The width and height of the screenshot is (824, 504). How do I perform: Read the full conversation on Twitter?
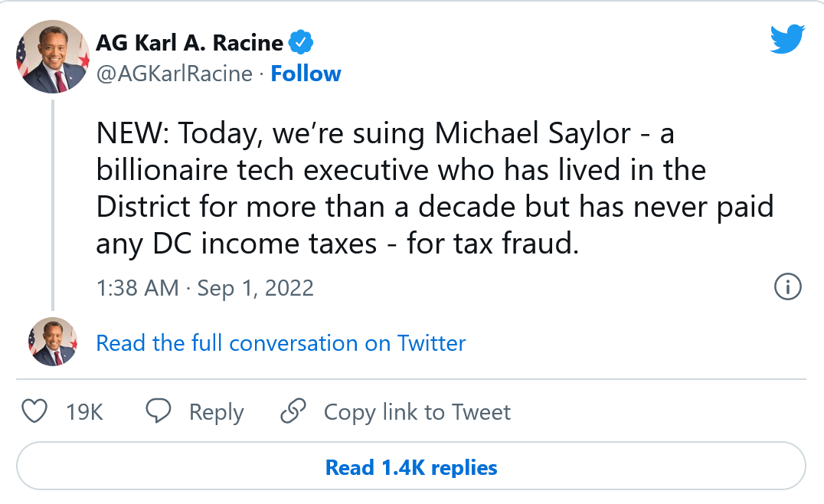(x=280, y=342)
